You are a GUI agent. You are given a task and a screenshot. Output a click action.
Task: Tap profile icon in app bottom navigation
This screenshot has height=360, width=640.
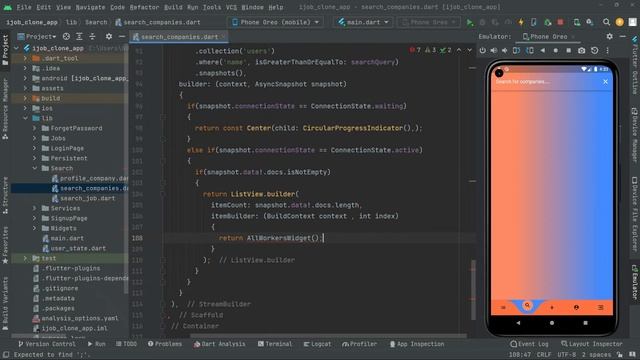(x=576, y=307)
